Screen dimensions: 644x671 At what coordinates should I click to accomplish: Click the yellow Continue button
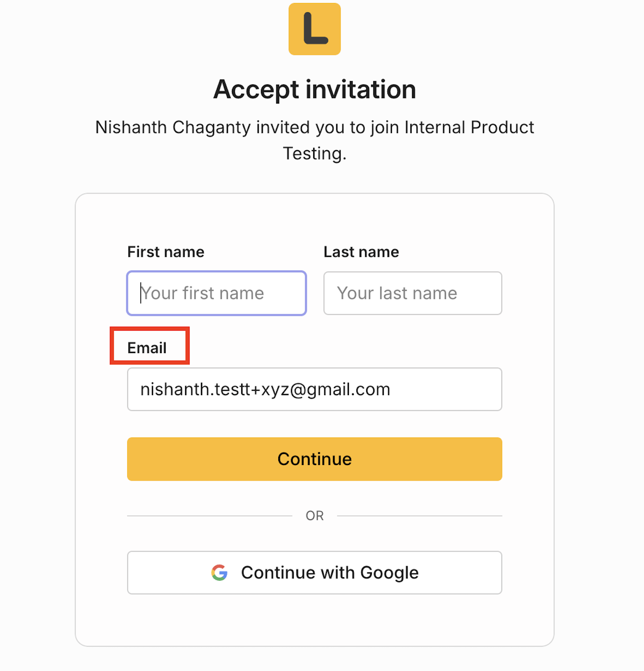[314, 459]
